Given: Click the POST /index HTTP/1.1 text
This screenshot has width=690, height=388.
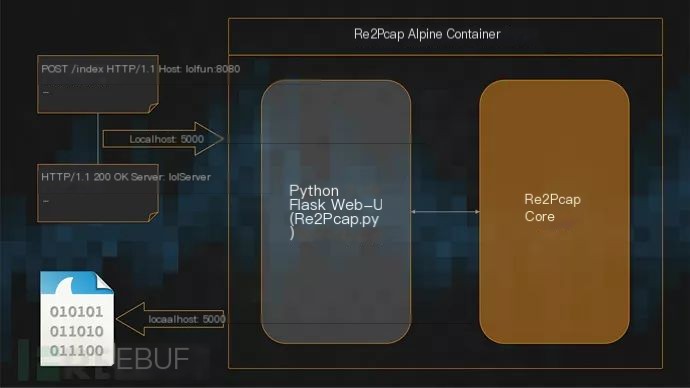Looking at the screenshot, I should coord(98,69).
